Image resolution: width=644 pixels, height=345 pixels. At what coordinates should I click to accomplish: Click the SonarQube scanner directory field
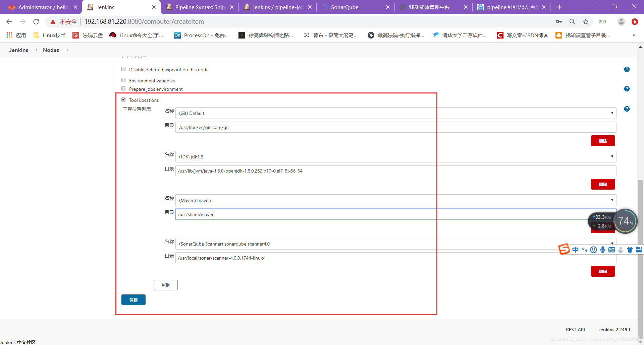[396, 258]
